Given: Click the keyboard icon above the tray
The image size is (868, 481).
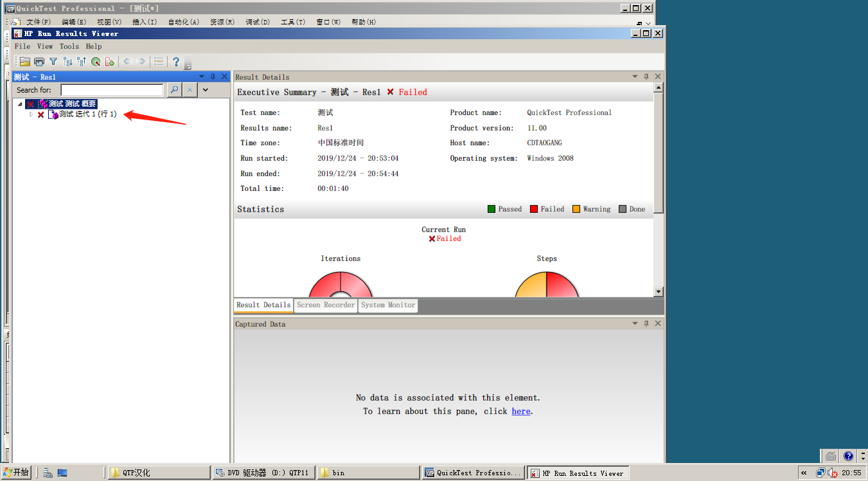Looking at the screenshot, I should point(831,456).
